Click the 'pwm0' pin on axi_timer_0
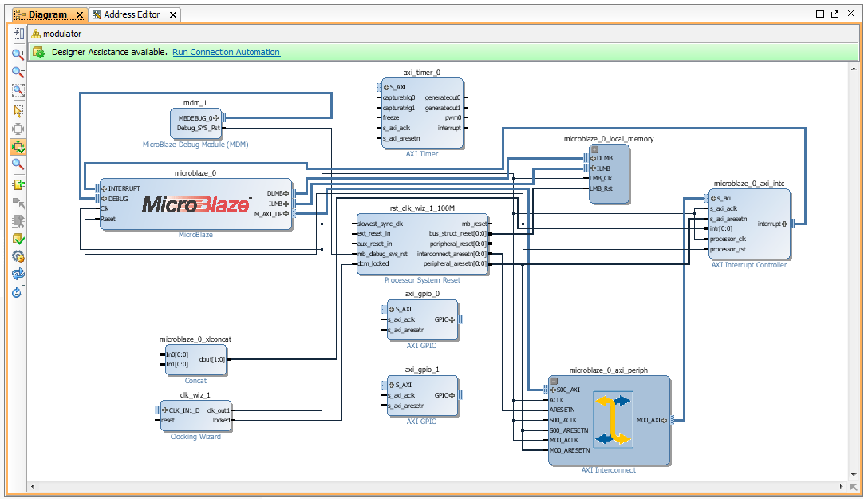The height and width of the screenshot is (499, 868). [453, 118]
